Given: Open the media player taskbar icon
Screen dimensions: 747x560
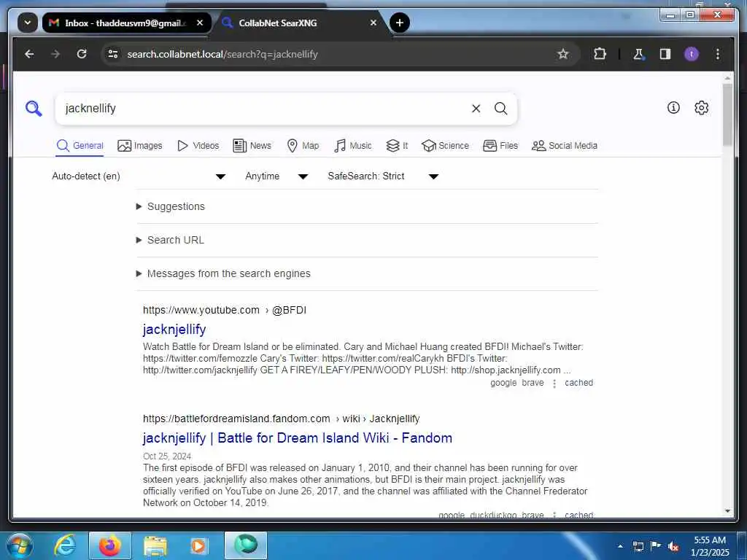Looking at the screenshot, I should tap(198, 546).
